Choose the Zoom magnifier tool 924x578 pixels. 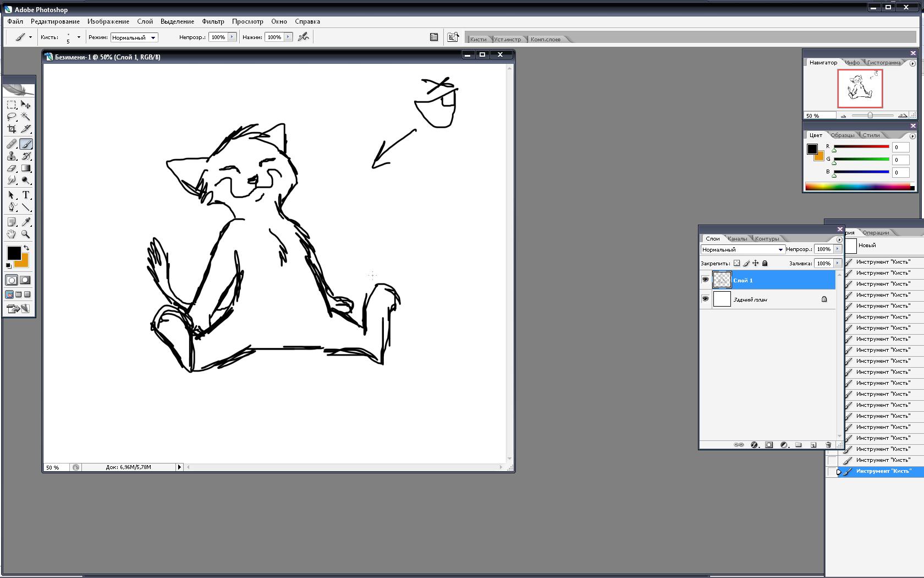[x=26, y=235]
